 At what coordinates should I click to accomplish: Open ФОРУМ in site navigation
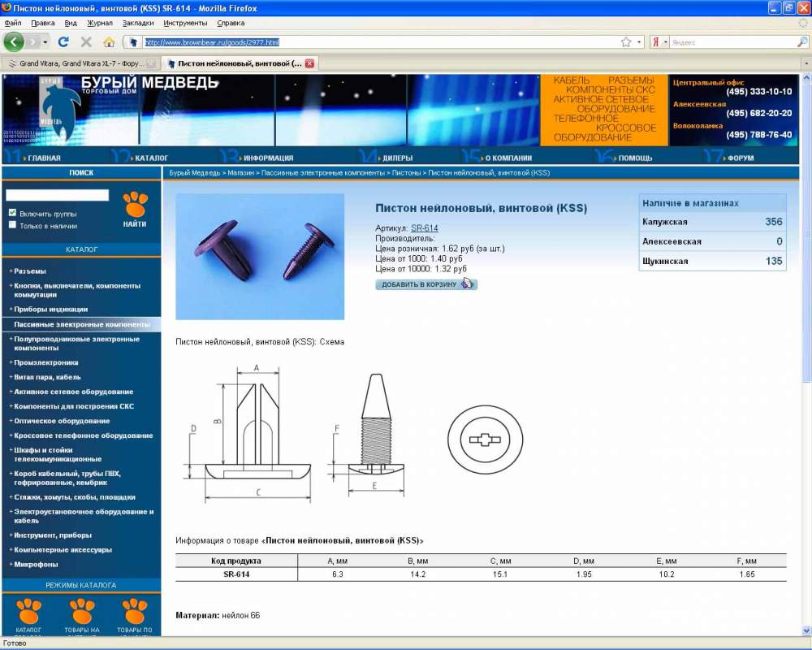click(741, 158)
